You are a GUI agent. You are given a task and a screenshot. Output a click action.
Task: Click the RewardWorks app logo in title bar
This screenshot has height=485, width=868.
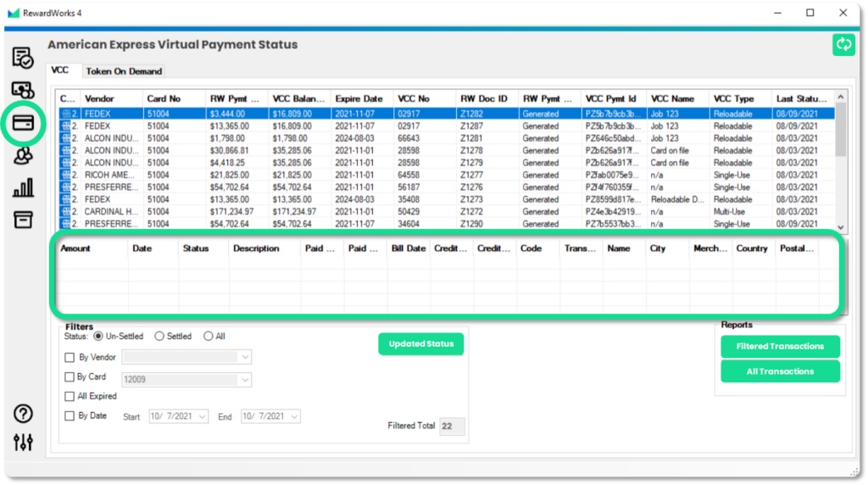coord(14,13)
